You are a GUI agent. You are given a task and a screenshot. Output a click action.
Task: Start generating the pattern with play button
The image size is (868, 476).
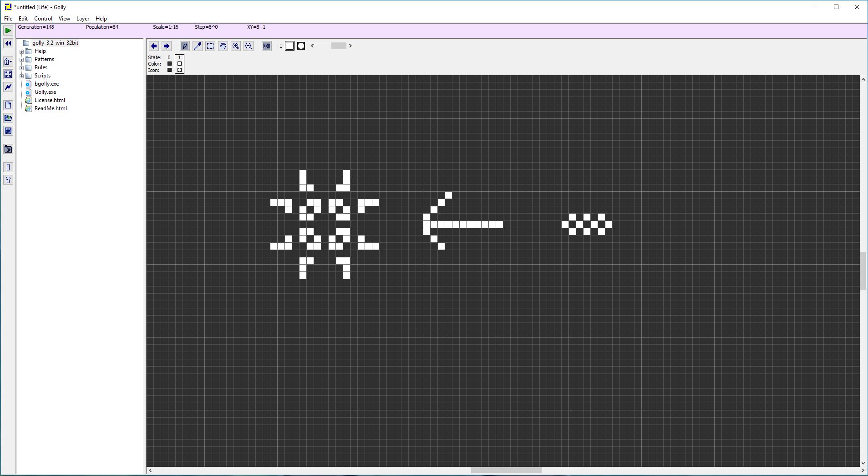point(8,31)
